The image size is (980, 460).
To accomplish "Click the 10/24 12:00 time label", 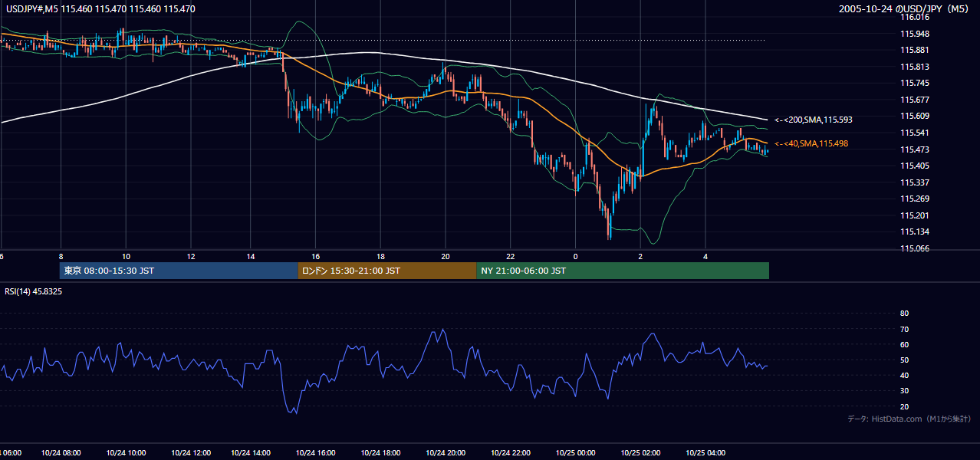I will (190, 452).
